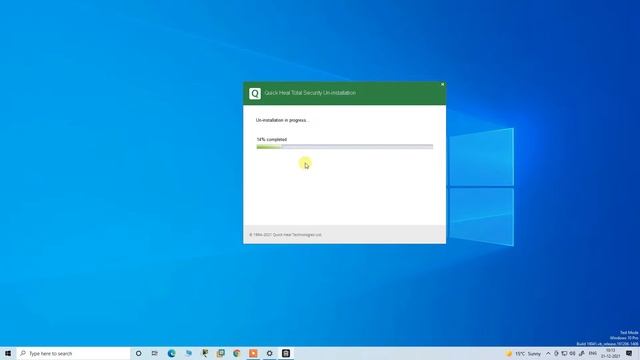Open the Settings gear on taskbar
This screenshot has height=360, width=640.
[x=269, y=353]
